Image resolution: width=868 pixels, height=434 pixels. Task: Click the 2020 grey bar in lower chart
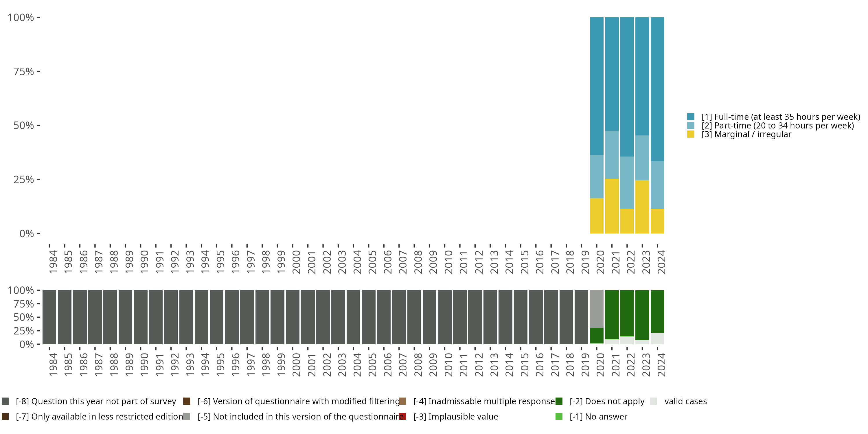pyautogui.click(x=597, y=309)
